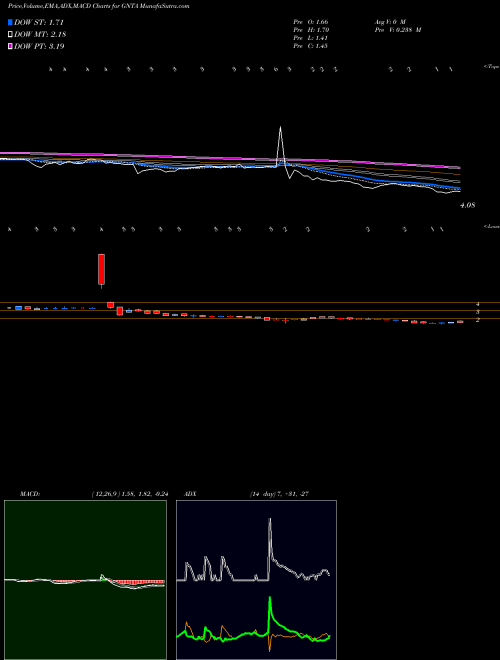The width and height of the screenshot is (500, 660).
Task: Click the '<Tops' marker row label
Action: coord(492,67)
